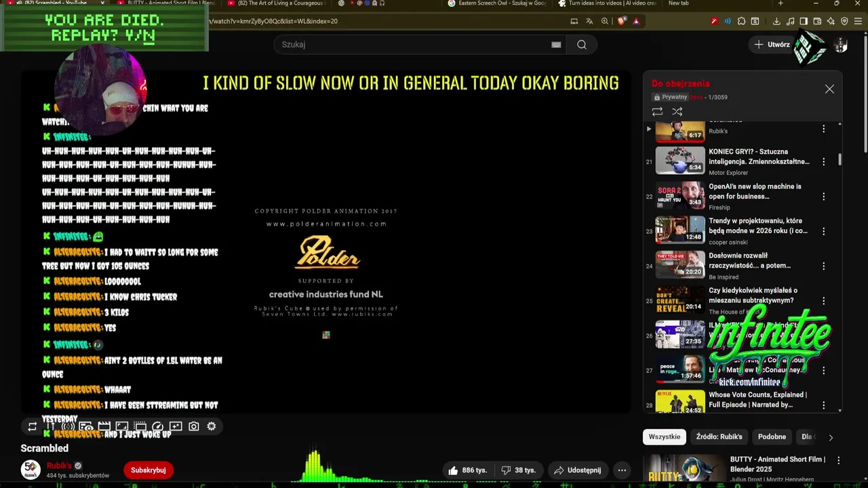Switch to the Turn ideas into videos tab
The height and width of the screenshot is (488, 868).
tap(607, 3)
